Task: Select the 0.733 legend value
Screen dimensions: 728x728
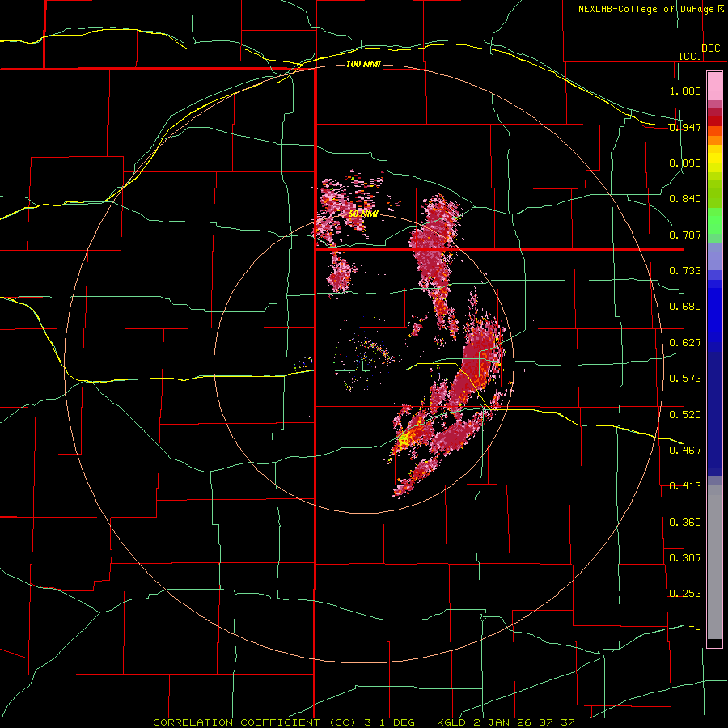Action: (685, 271)
